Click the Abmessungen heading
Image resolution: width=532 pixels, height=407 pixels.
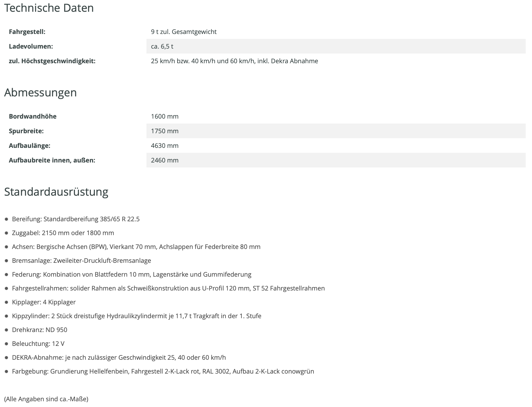pos(40,92)
